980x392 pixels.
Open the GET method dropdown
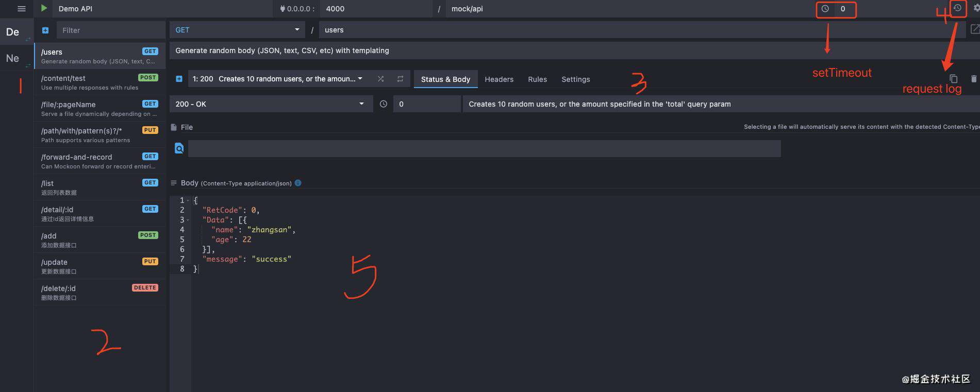pos(237,30)
